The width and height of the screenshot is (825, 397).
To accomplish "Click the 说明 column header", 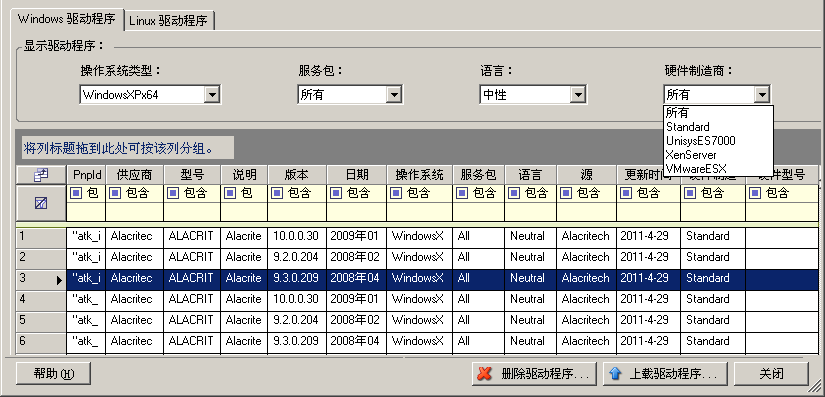I will pyautogui.click(x=244, y=175).
